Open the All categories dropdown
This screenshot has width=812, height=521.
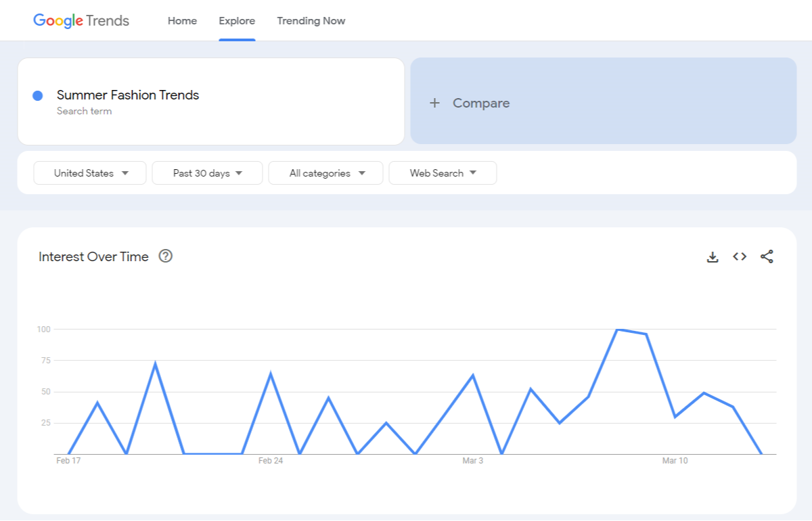(325, 173)
